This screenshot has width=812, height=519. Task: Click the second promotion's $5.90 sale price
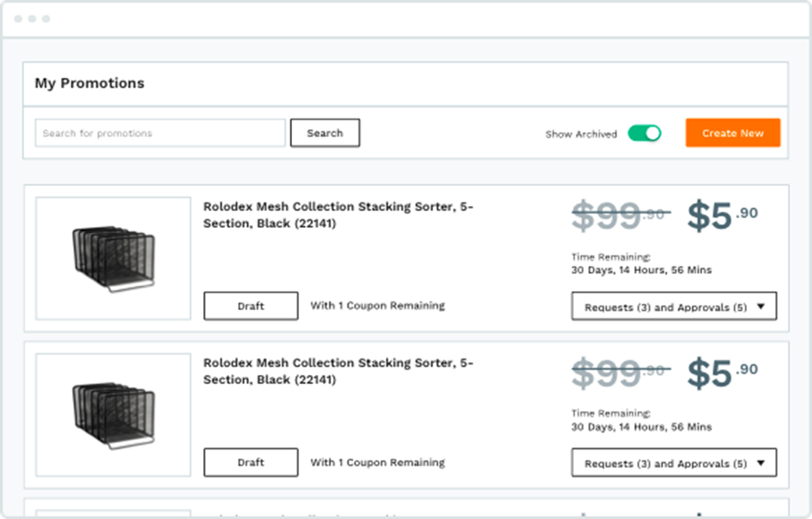(x=721, y=373)
